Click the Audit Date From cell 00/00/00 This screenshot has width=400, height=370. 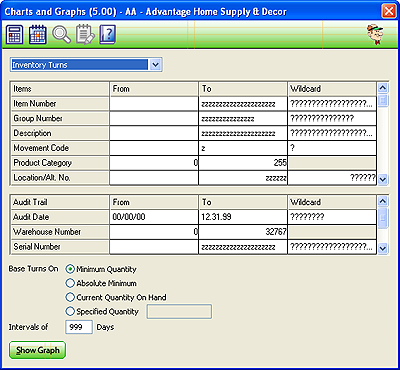(154, 217)
